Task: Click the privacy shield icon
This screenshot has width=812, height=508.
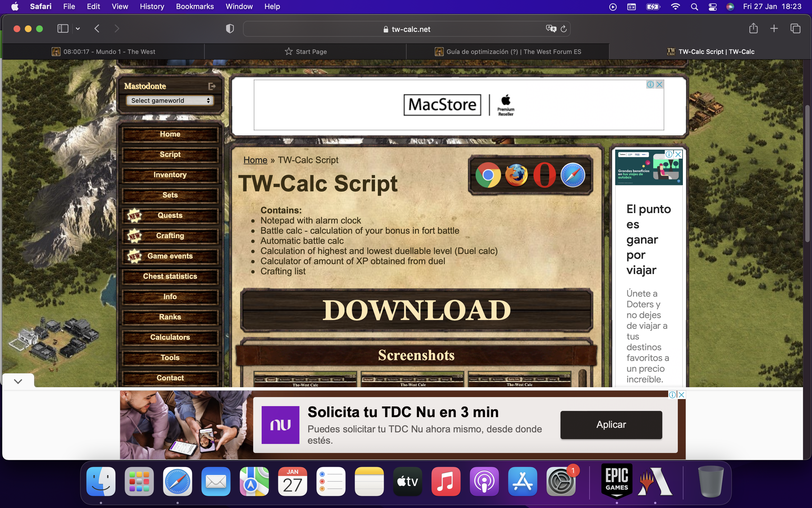Action: tap(230, 29)
